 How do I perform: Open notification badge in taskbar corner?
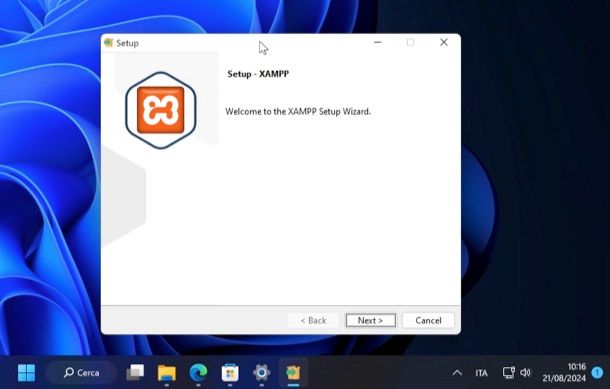coord(597,372)
